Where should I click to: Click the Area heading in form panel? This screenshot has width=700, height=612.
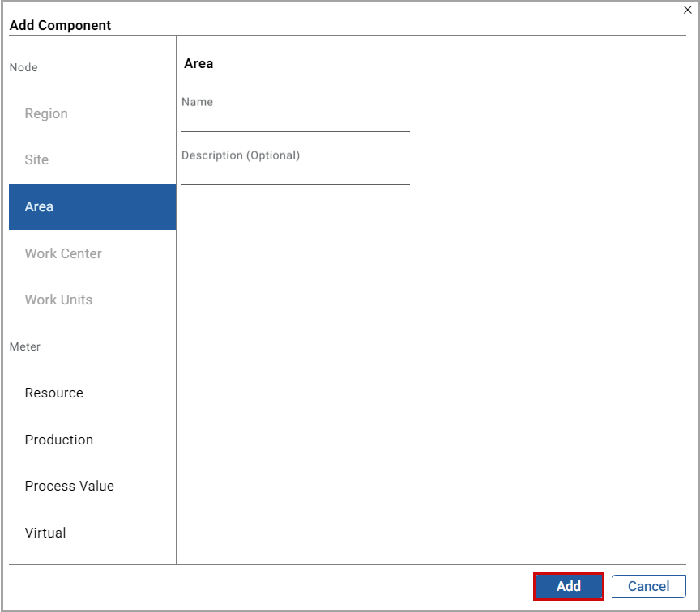coord(198,63)
